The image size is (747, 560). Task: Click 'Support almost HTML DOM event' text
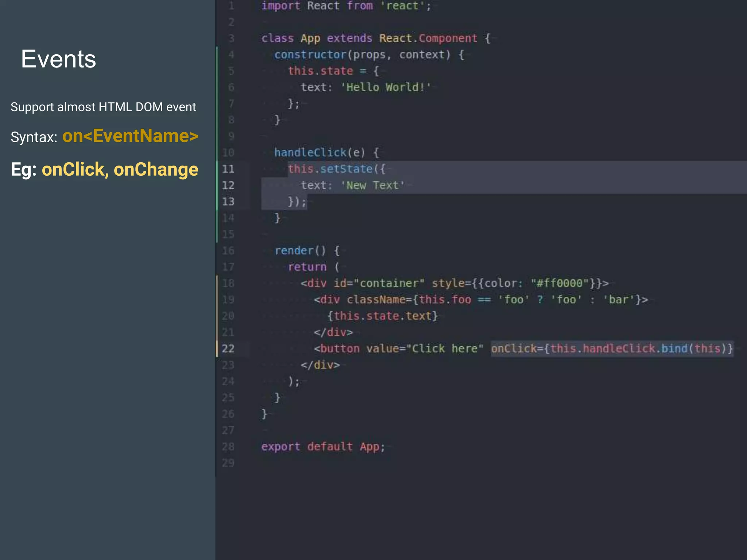pos(103,107)
